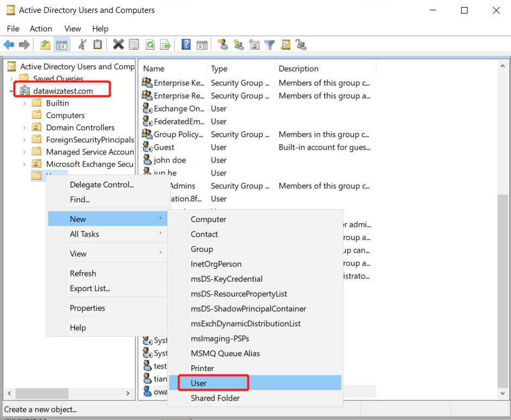Select msDS-KeyCredential in the submenu
Image resolution: width=511 pixels, height=420 pixels.
pos(255,279)
